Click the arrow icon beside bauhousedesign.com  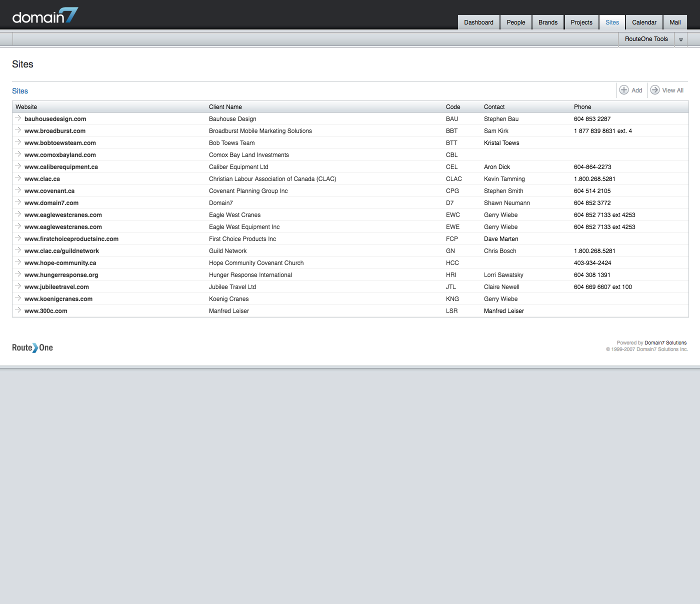click(x=18, y=118)
